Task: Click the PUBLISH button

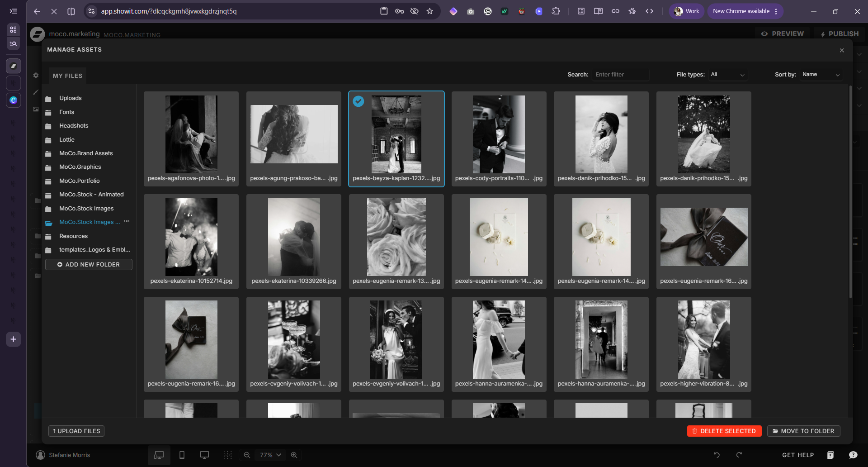Action: pos(840,34)
